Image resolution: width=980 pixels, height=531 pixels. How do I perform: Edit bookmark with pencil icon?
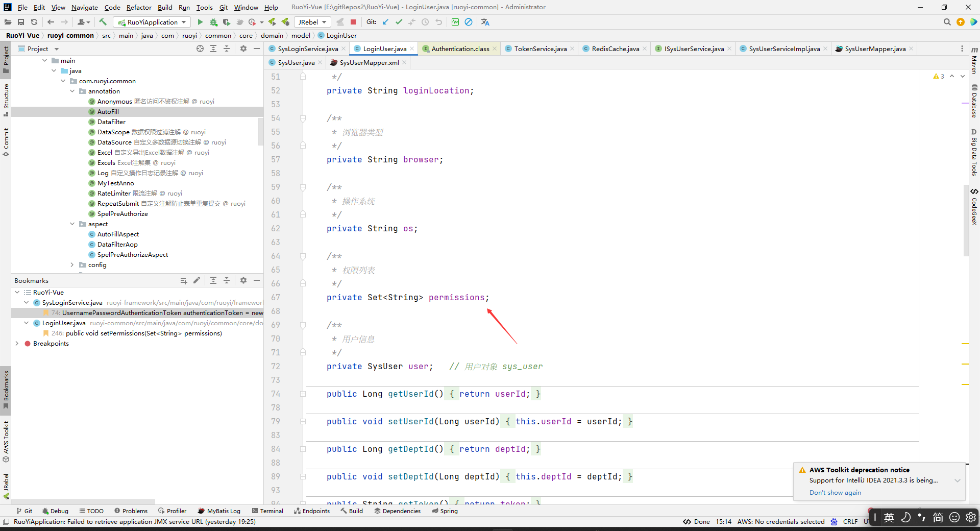[197, 280]
